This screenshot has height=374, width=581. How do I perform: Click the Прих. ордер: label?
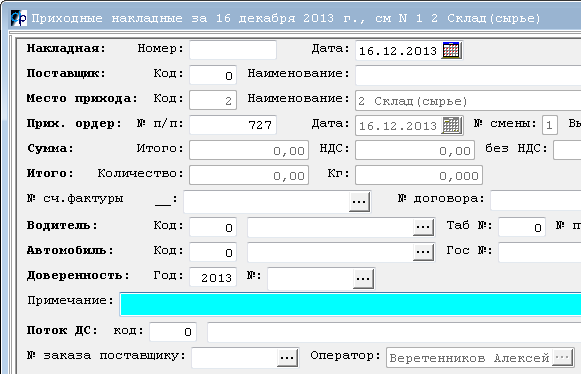pyautogui.click(x=74, y=124)
